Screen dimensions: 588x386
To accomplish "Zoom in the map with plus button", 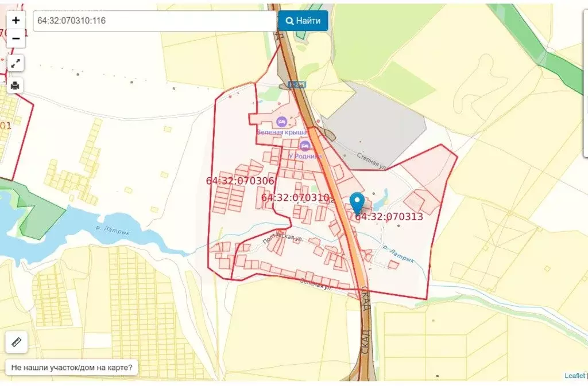I will coord(16,20).
